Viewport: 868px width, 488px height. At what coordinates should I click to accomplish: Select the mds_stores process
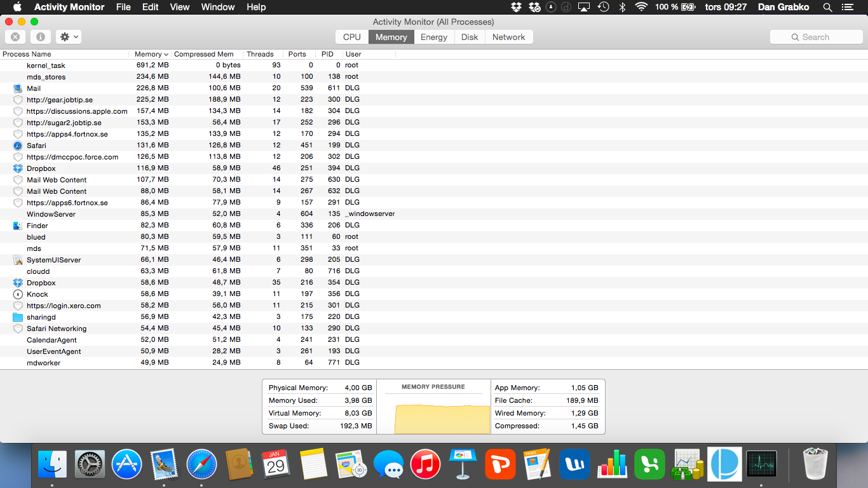pyautogui.click(x=434, y=77)
